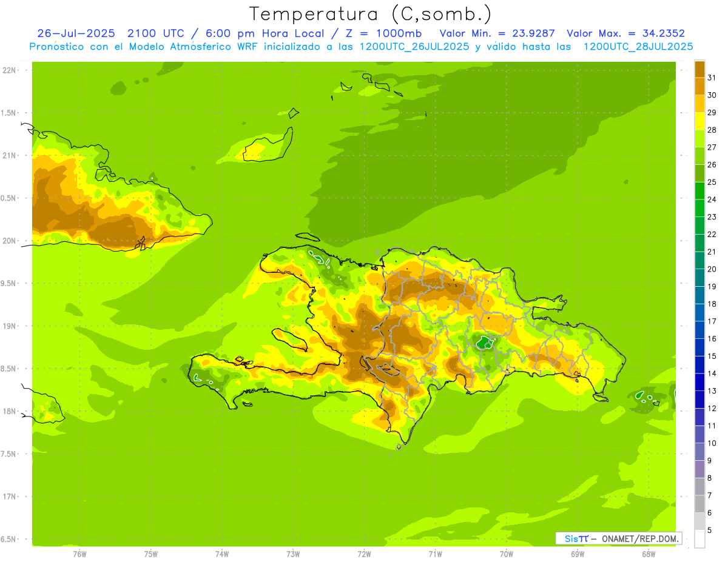Click '1200UTC_28JUL2025' valid-until text
Image resolution: width=728 pixels, height=562 pixels.
[x=638, y=47]
